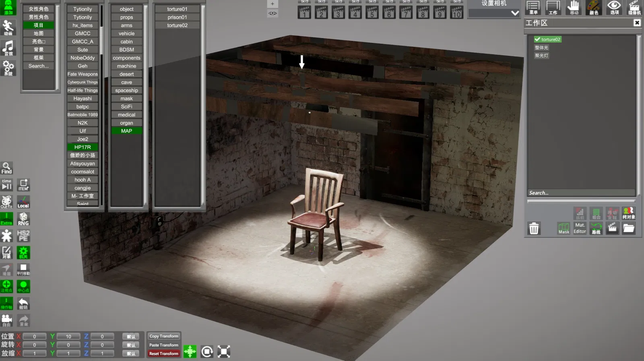Select Fate Weapons in the mod list
Image resolution: width=644 pixels, height=361 pixels.
pos(83,74)
